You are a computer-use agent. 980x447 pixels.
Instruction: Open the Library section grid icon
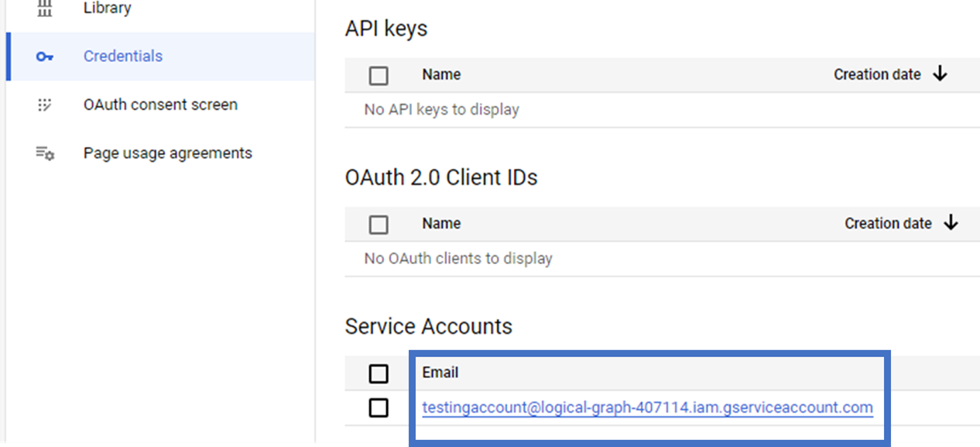pos(42,8)
